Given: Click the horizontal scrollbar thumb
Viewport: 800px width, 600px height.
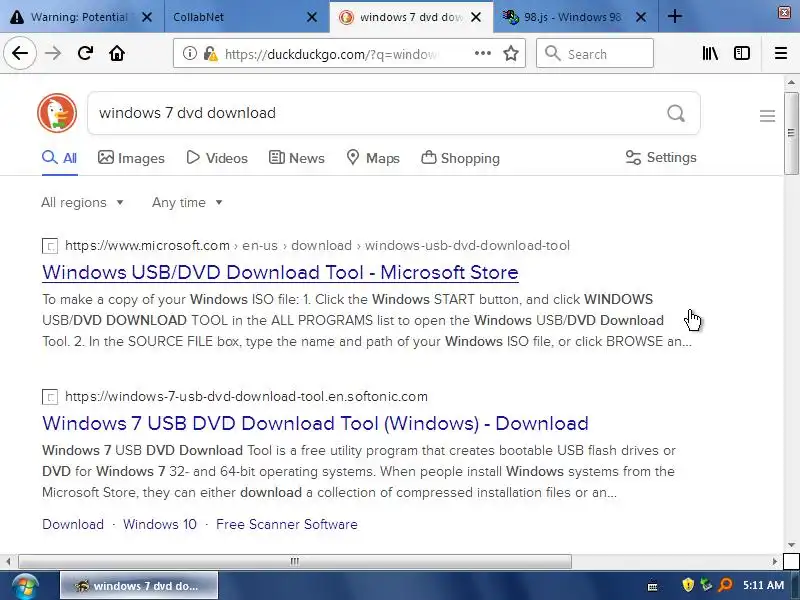Looking at the screenshot, I should pos(295,561).
